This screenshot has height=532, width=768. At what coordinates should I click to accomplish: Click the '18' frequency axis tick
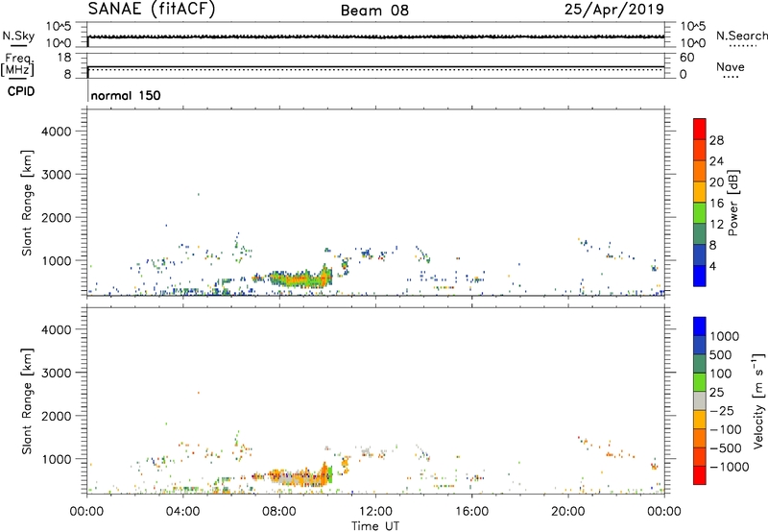point(64,58)
